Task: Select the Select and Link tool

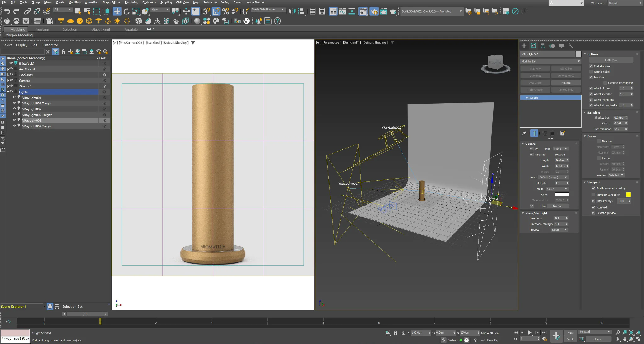Action: point(27,12)
